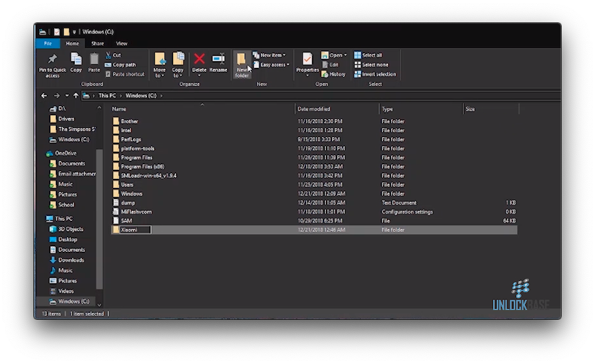
Task: Switch to the View tab
Action: pos(122,43)
